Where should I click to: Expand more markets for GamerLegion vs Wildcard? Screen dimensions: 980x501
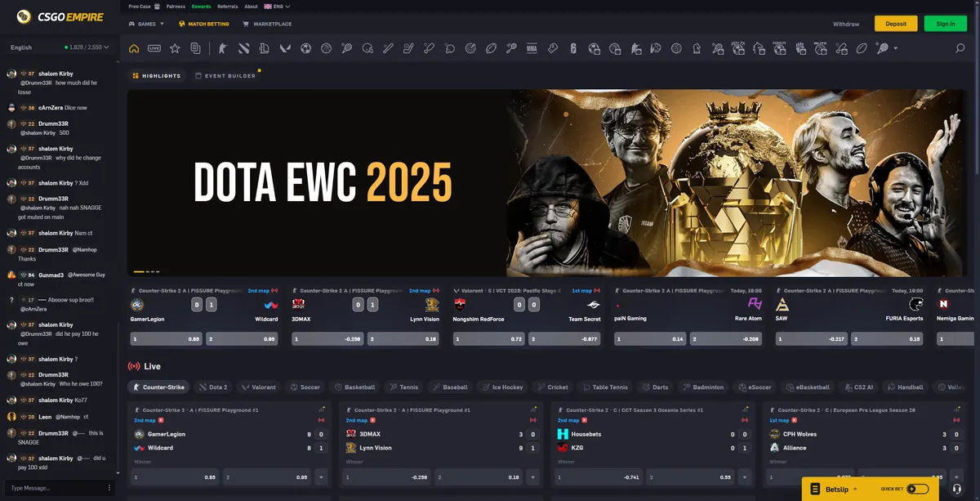pos(320,476)
